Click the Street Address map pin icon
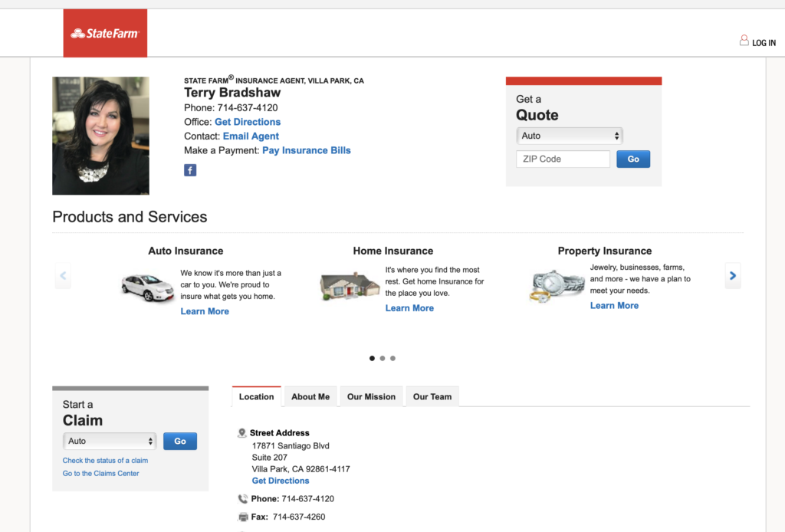The image size is (785, 532). pyautogui.click(x=241, y=433)
